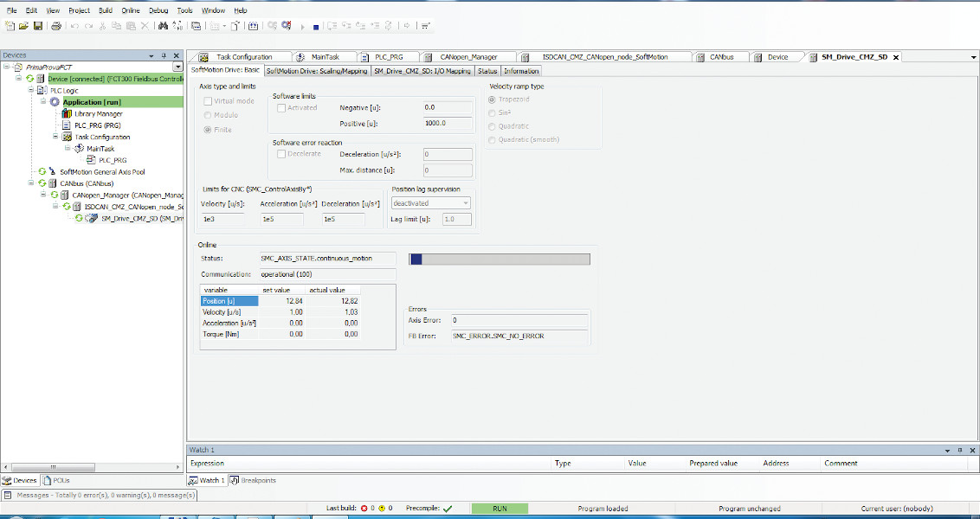Click the Save project toolbar icon
980x519 pixels.
pyautogui.click(x=38, y=26)
